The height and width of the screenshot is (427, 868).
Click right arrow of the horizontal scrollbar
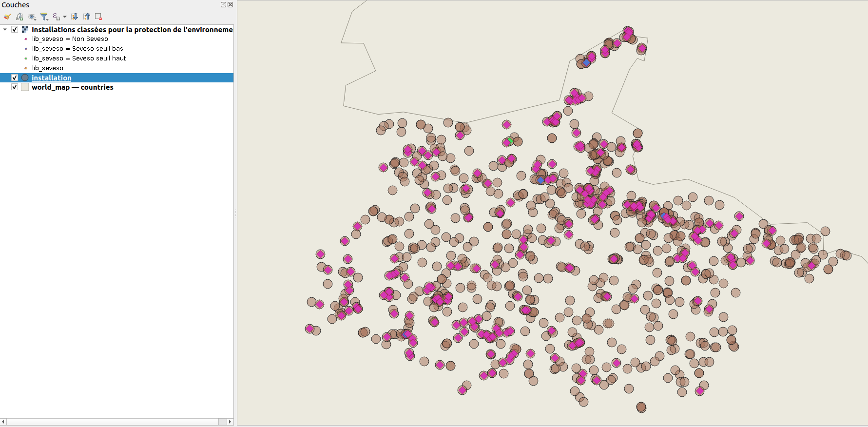point(230,422)
